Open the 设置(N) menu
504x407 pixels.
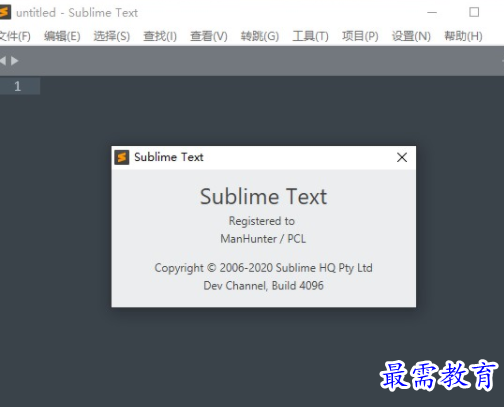411,36
